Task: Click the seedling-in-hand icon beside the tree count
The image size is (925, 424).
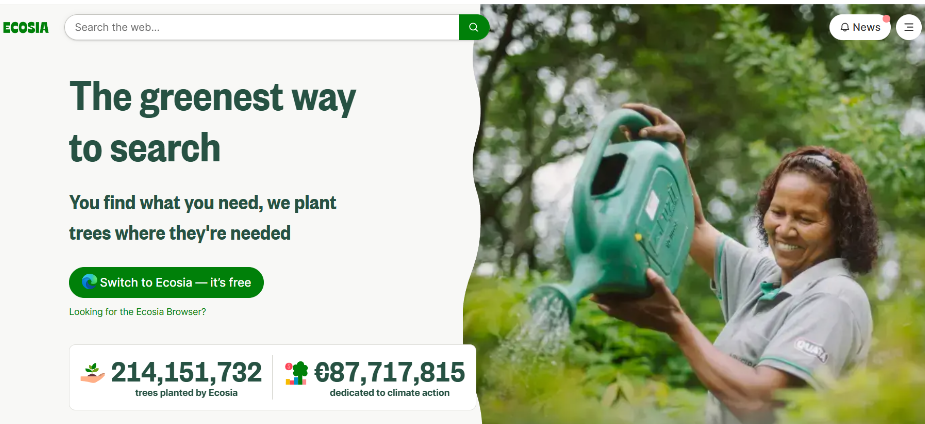Action: [93, 373]
